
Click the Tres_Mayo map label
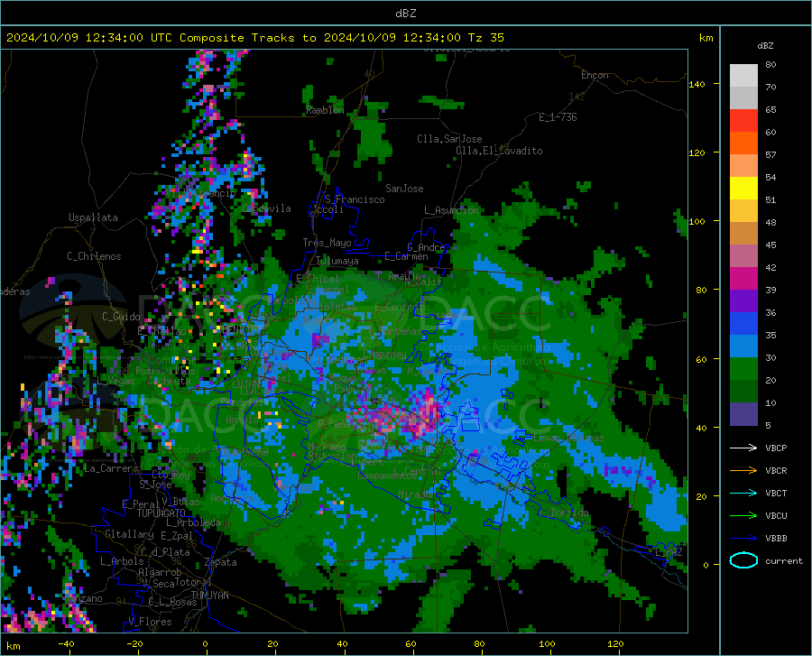(x=327, y=243)
